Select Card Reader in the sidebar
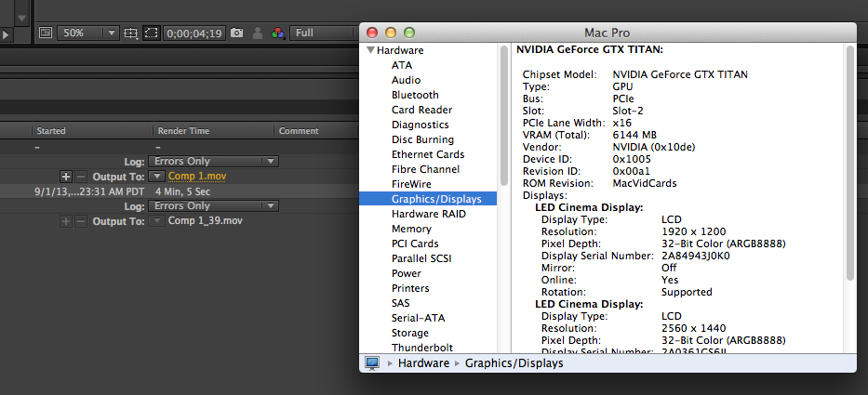The height and width of the screenshot is (395, 868). coord(421,110)
